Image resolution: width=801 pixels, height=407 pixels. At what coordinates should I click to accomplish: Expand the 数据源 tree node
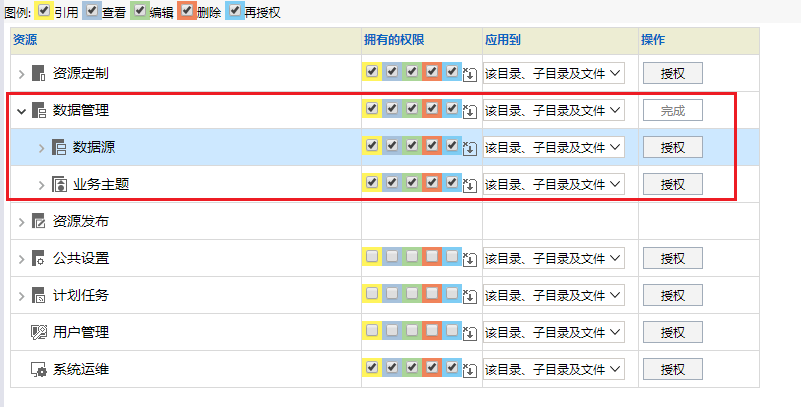point(42,148)
